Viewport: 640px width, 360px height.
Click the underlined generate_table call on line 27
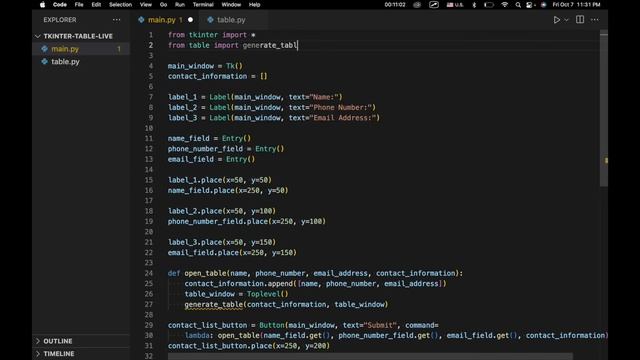213,304
